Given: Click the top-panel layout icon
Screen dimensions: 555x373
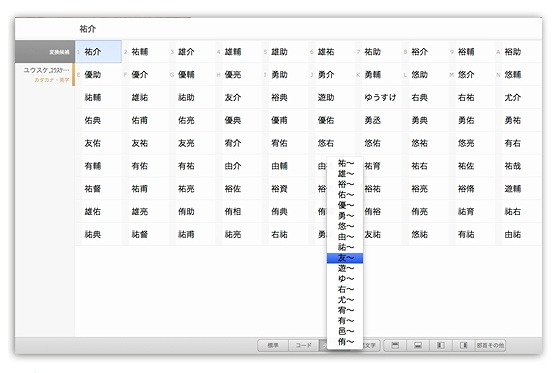Looking at the screenshot, I should coord(395,345).
